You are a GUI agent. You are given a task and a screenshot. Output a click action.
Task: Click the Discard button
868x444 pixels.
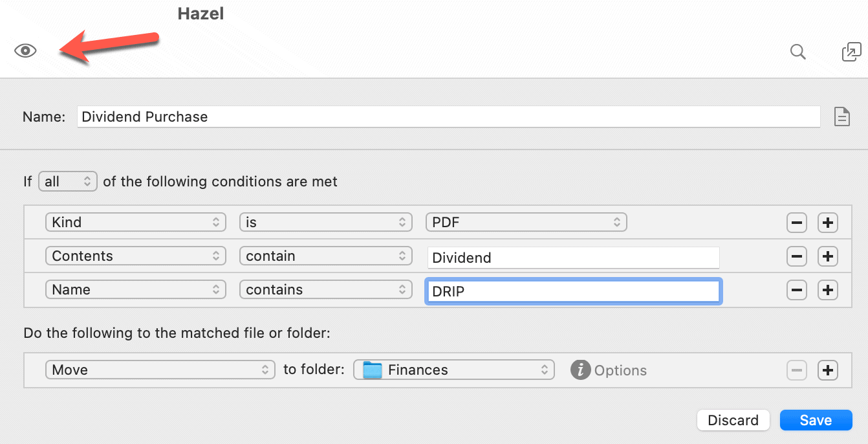(733, 420)
